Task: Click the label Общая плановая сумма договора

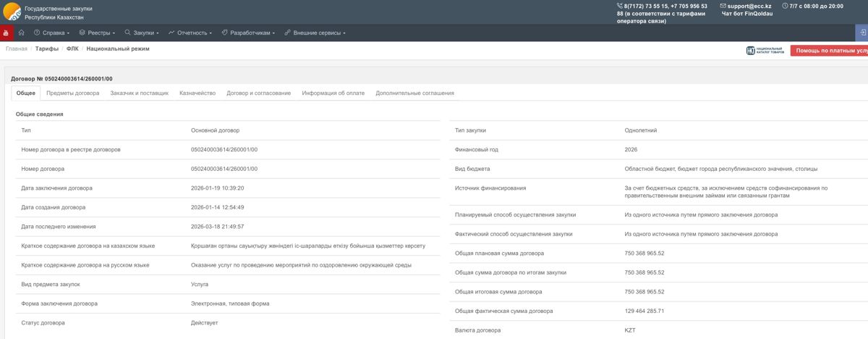Action: pyautogui.click(x=499, y=254)
